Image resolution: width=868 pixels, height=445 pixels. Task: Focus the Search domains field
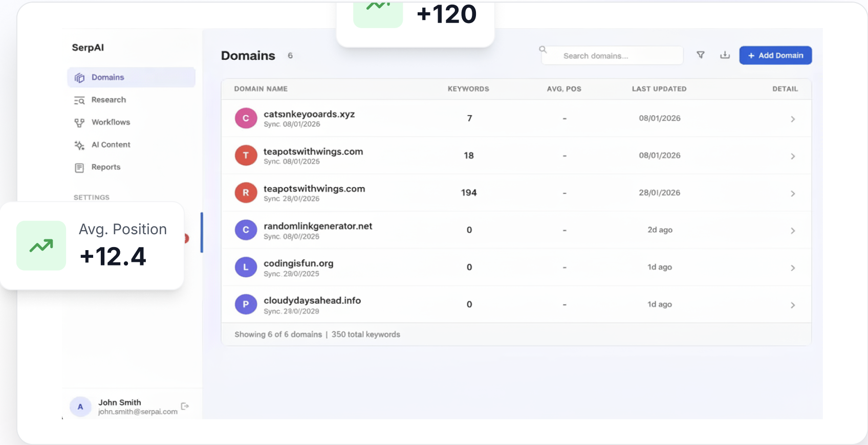pos(612,56)
